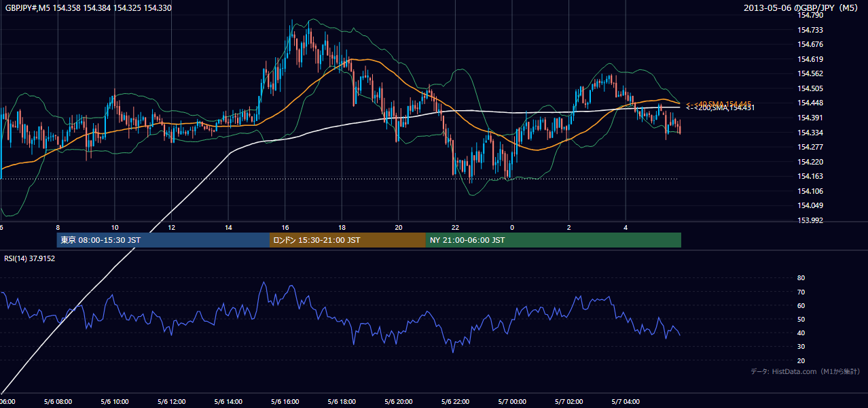
Task: Click the bottom time label 5/7 04:00
Action: pyautogui.click(x=626, y=402)
